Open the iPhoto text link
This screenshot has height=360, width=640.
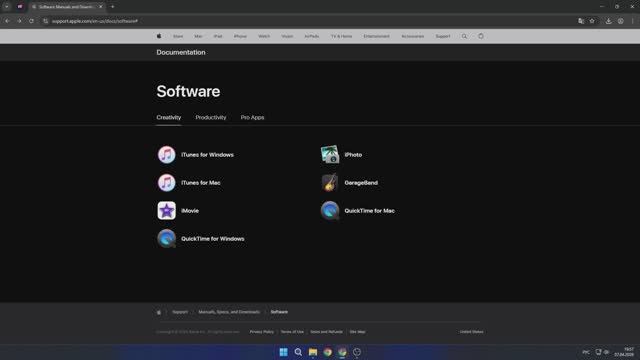[353, 155]
